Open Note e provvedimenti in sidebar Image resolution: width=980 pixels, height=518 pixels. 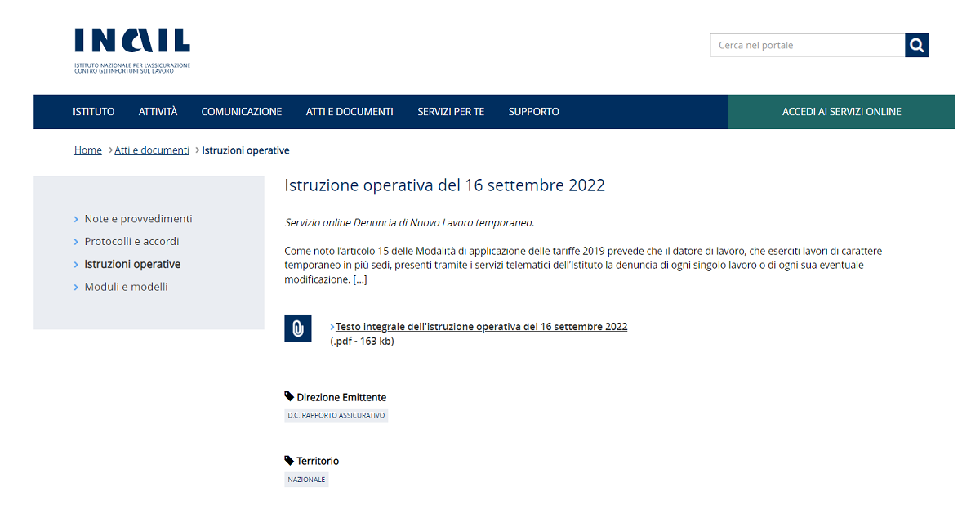pyautogui.click(x=138, y=219)
